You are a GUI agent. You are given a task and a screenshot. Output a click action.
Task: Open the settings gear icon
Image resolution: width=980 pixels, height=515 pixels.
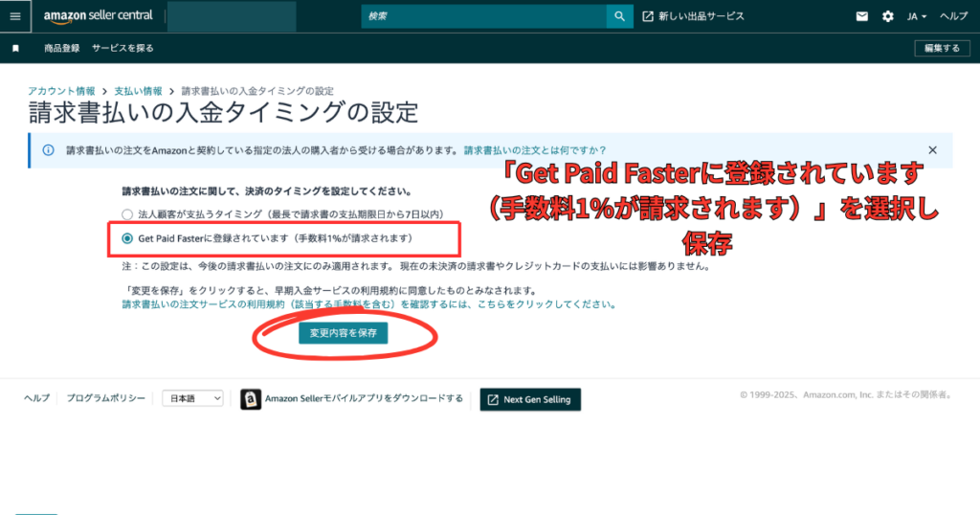[887, 16]
